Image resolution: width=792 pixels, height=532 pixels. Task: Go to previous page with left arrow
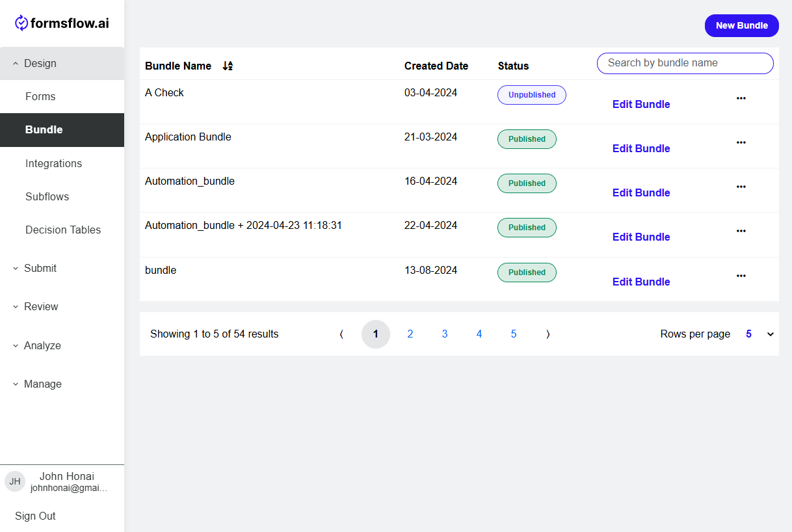pyautogui.click(x=341, y=334)
